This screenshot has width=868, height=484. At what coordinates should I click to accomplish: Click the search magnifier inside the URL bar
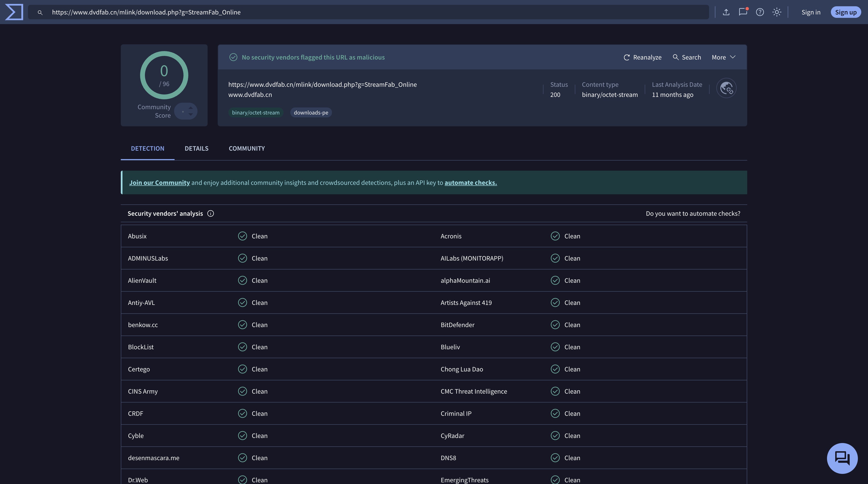(40, 13)
